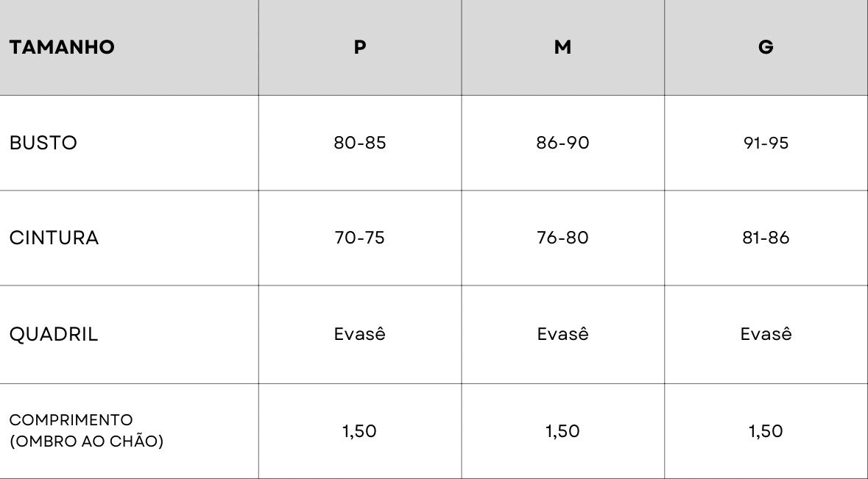Click the BUSTO row label
This screenshot has height=479, width=868.
coord(43,143)
